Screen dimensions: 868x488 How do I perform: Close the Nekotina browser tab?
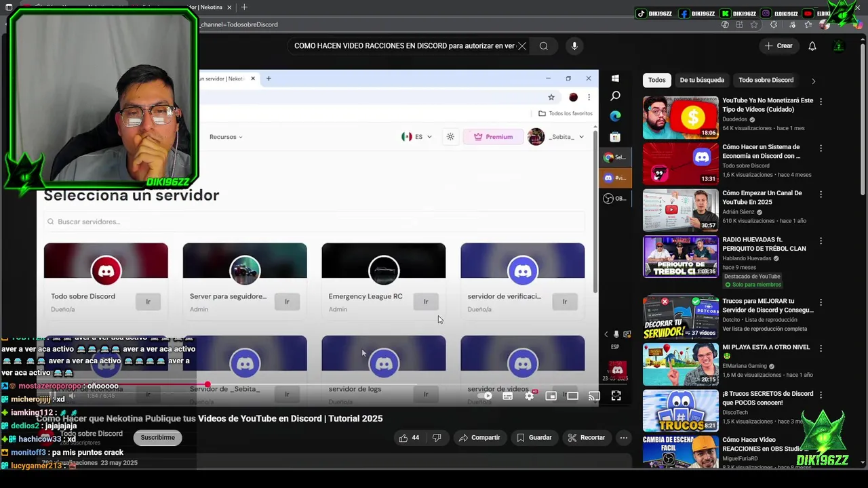[229, 7]
